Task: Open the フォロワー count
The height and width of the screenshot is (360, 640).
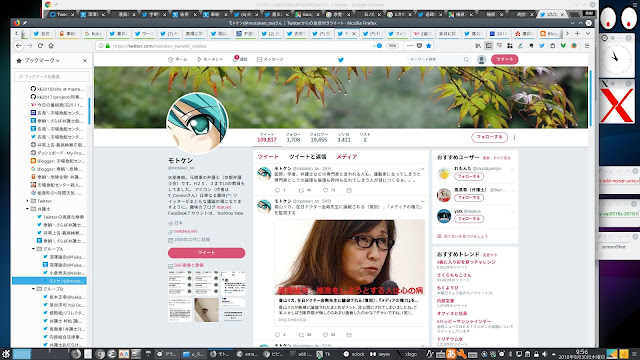Action: click(318, 137)
